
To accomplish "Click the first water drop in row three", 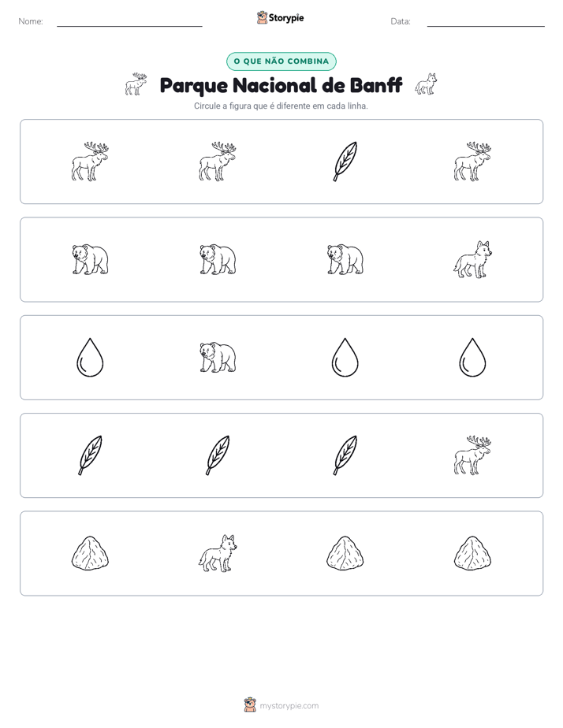I will 90,358.
